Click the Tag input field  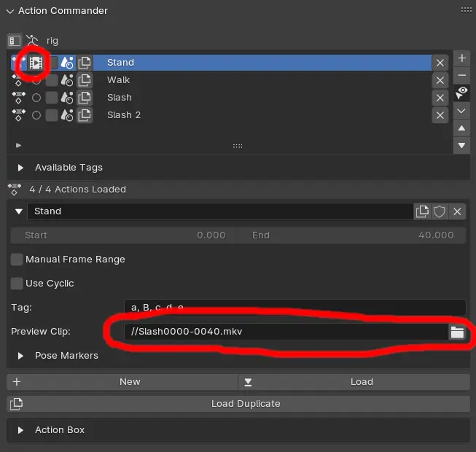[294, 308]
